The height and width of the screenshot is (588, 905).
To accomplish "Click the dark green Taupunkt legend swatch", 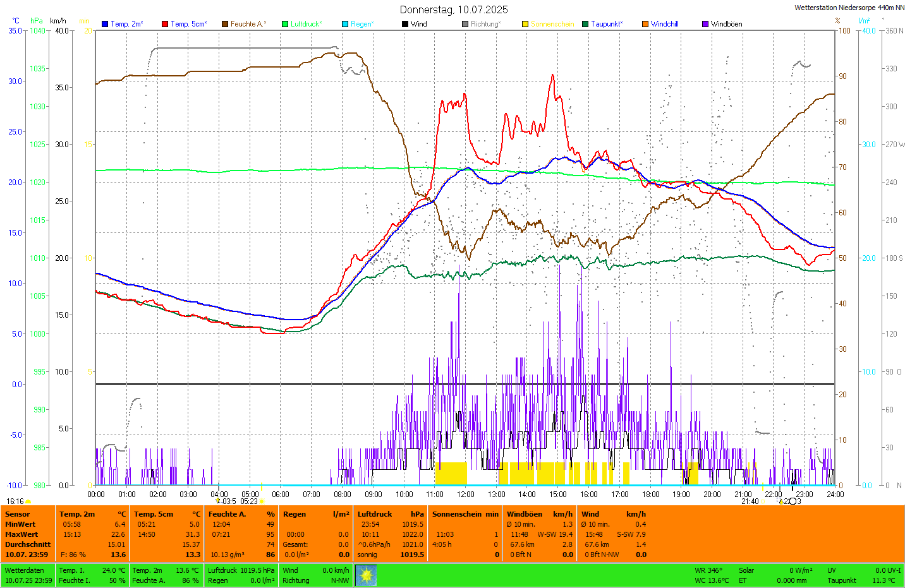I will (x=585, y=24).
